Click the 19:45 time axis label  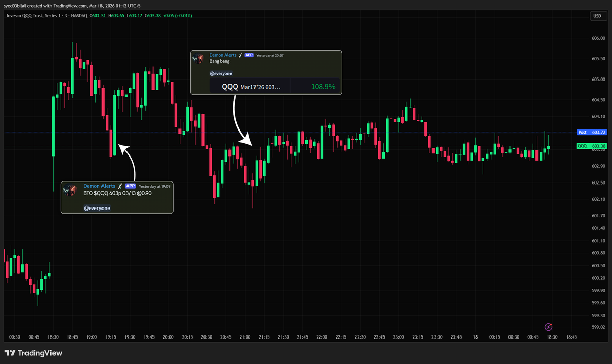[149, 337]
